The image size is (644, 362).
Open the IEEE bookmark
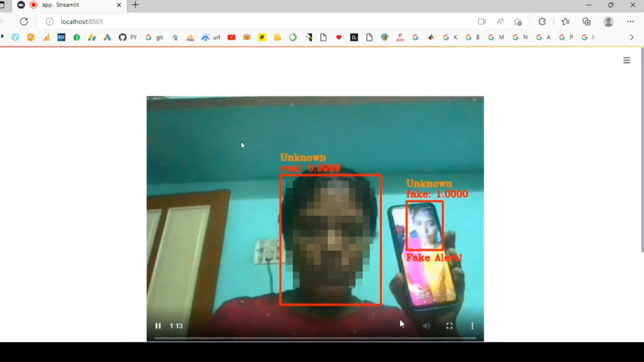pos(61,38)
